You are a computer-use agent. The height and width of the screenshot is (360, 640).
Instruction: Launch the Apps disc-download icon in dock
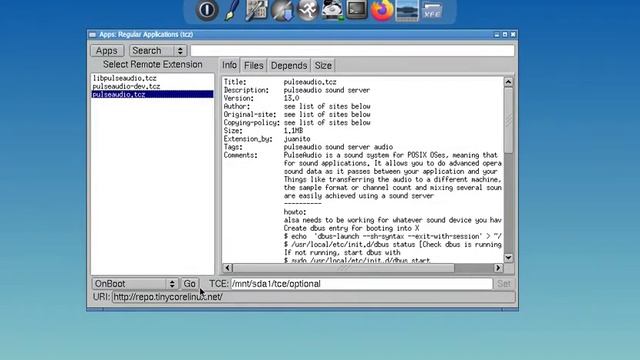pyautogui.click(x=282, y=10)
